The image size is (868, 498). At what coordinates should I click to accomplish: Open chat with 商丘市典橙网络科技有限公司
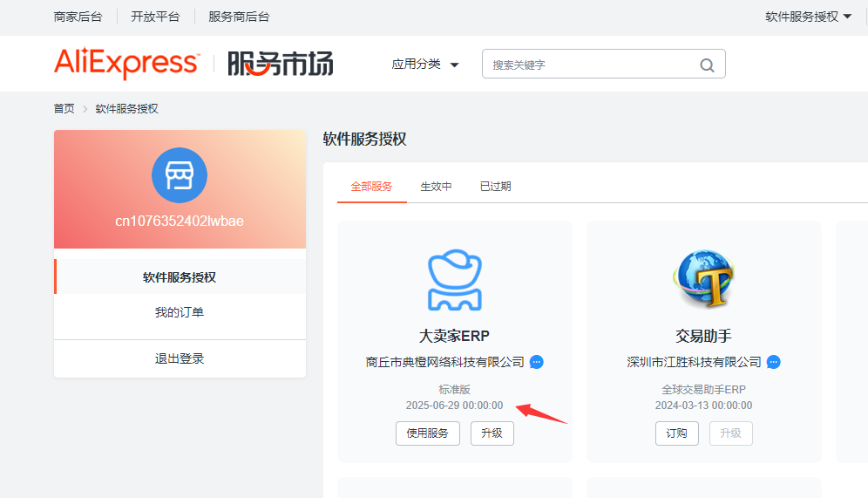537,362
